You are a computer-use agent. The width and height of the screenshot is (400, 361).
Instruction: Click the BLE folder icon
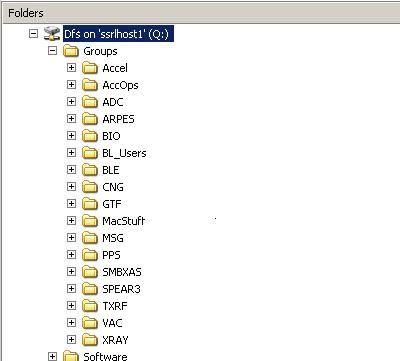[90, 170]
